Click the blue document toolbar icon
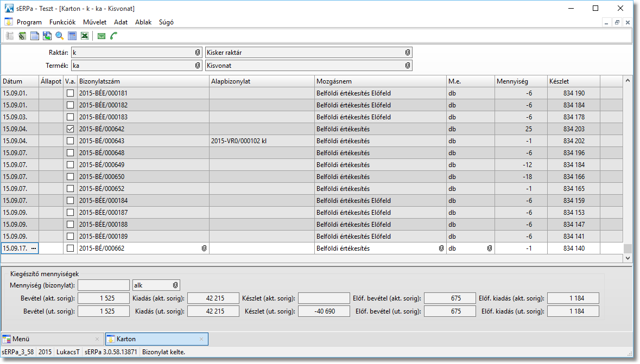This screenshot has height=364, width=640. [x=35, y=36]
